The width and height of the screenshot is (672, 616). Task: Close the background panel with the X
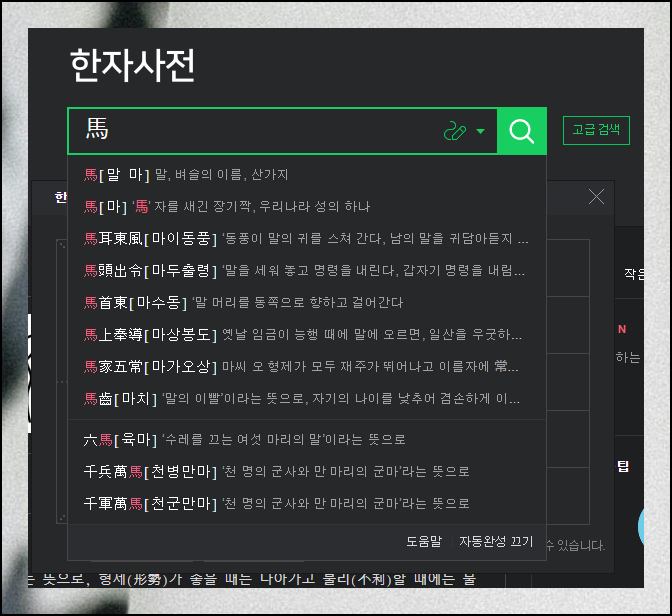tap(596, 197)
